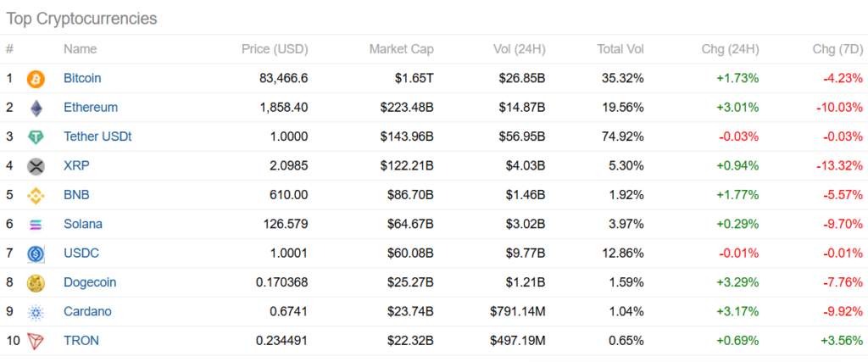Open the Solana link
Screen dimensions: 868x362
click(x=83, y=224)
